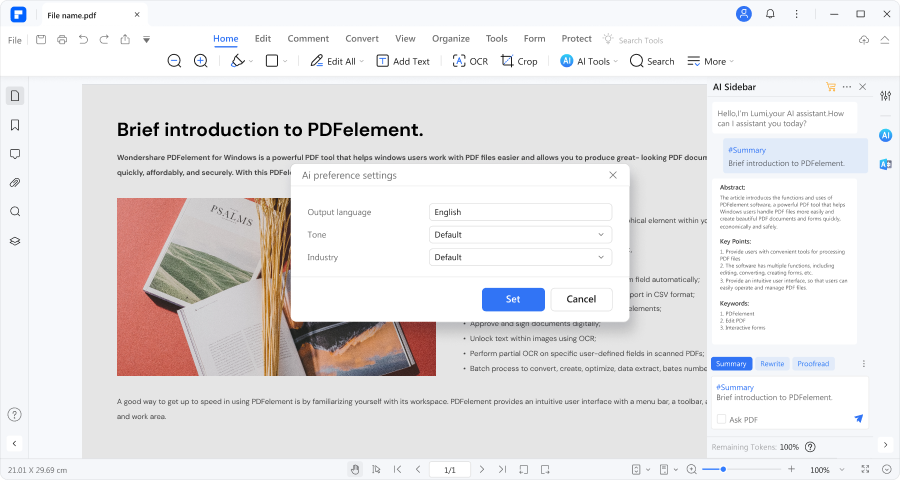
Task: Click Edit All tool
Action: point(336,61)
